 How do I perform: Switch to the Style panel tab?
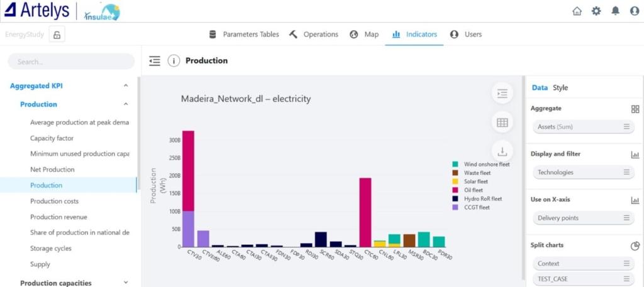point(560,88)
